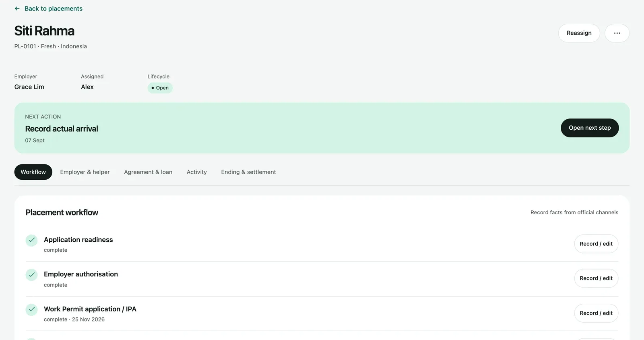Click the back arrow icon beside placements
Viewport: 644px width, 340px height.
tap(17, 8)
